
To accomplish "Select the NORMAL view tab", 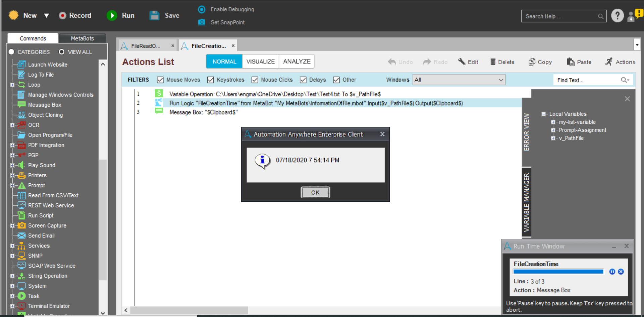I will [224, 61].
